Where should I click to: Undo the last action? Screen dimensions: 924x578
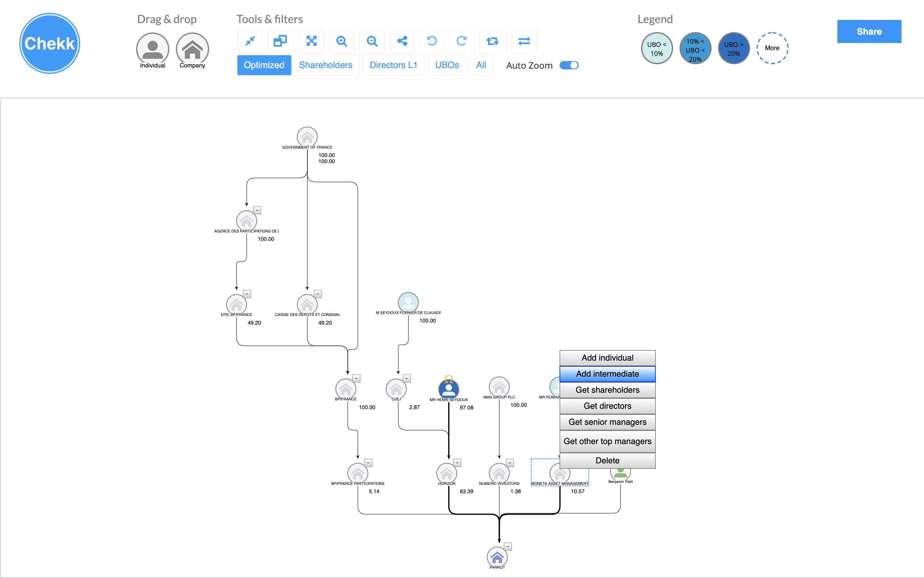point(432,41)
